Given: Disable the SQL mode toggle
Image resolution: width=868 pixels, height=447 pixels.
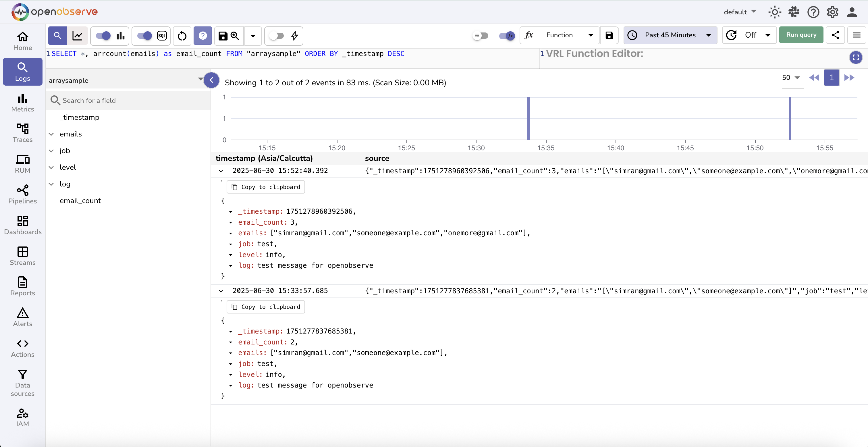Looking at the screenshot, I should click(x=144, y=35).
